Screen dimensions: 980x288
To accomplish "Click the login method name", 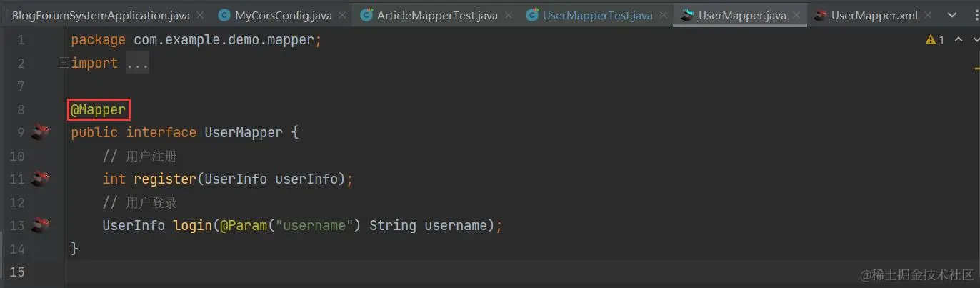I will [x=193, y=226].
